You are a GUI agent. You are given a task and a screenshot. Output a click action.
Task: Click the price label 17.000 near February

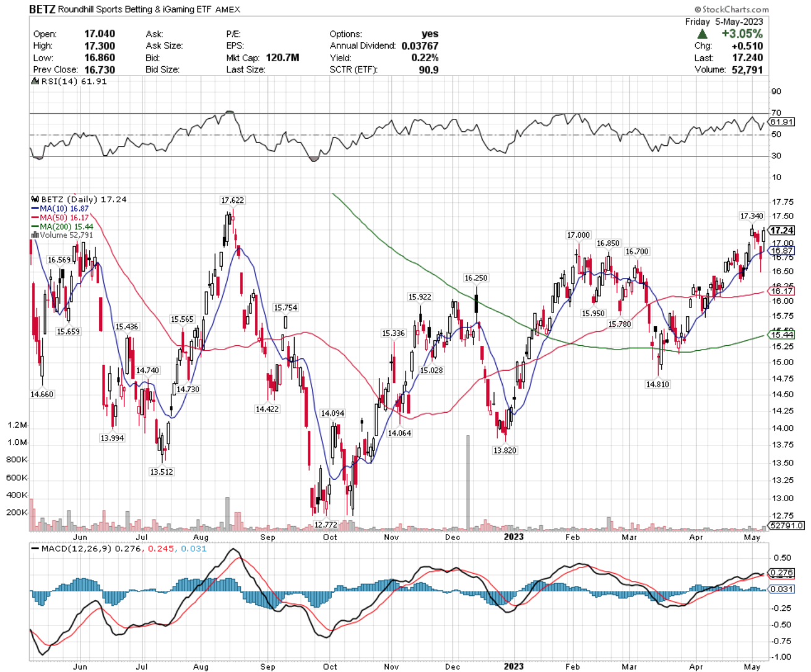click(x=578, y=235)
